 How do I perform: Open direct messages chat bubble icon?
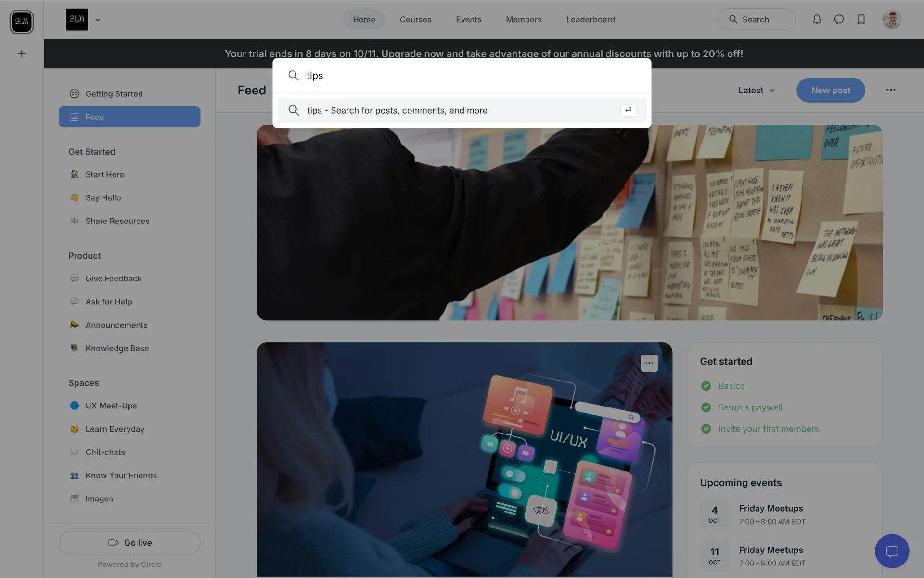839,19
